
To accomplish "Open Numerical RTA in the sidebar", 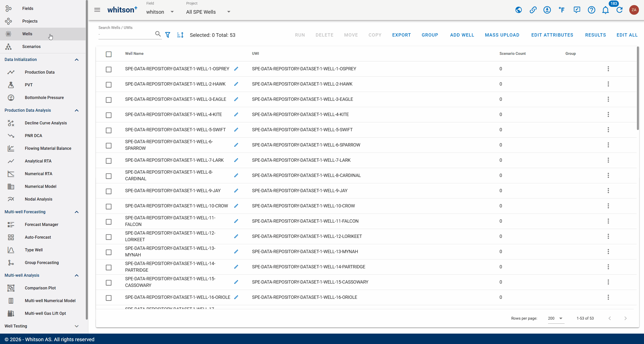I will click(x=43, y=174).
